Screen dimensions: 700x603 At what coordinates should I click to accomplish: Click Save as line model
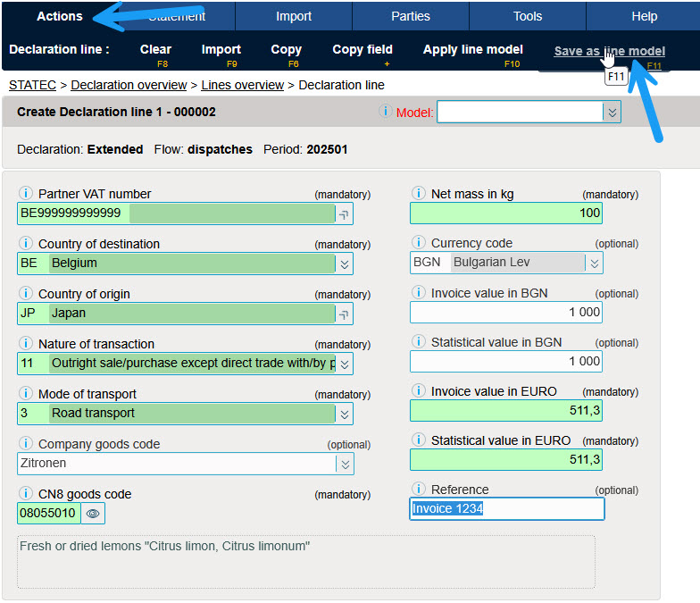[x=609, y=51]
